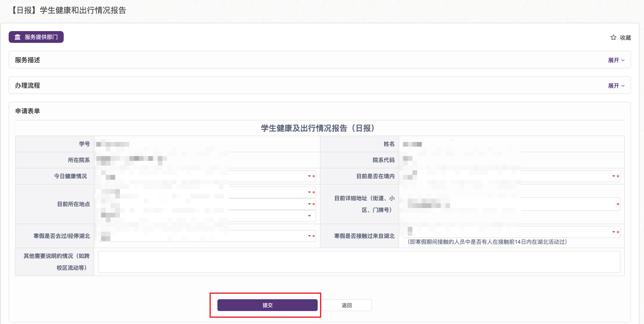Open 目前是否在境内 dropdown arrow

pyautogui.click(x=614, y=176)
